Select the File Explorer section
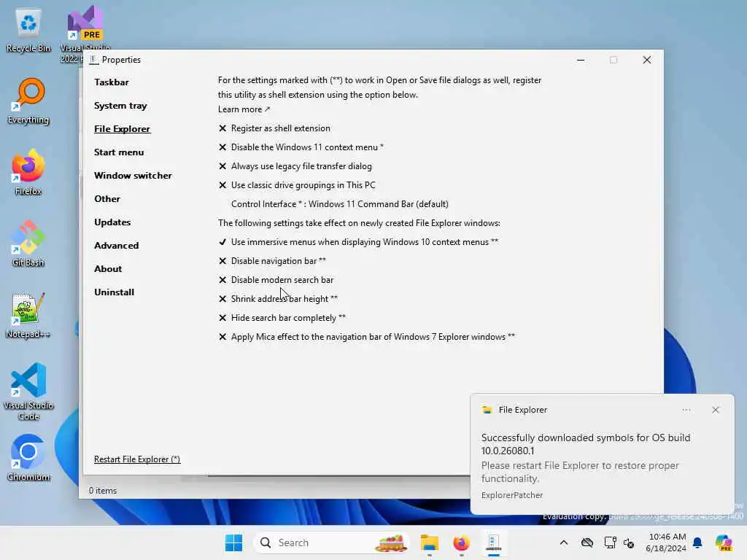 123,129
